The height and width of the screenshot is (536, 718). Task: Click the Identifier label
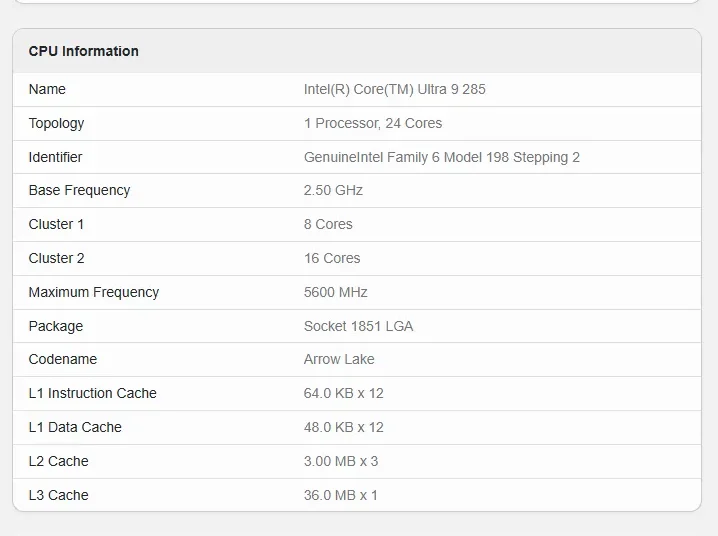click(x=55, y=157)
